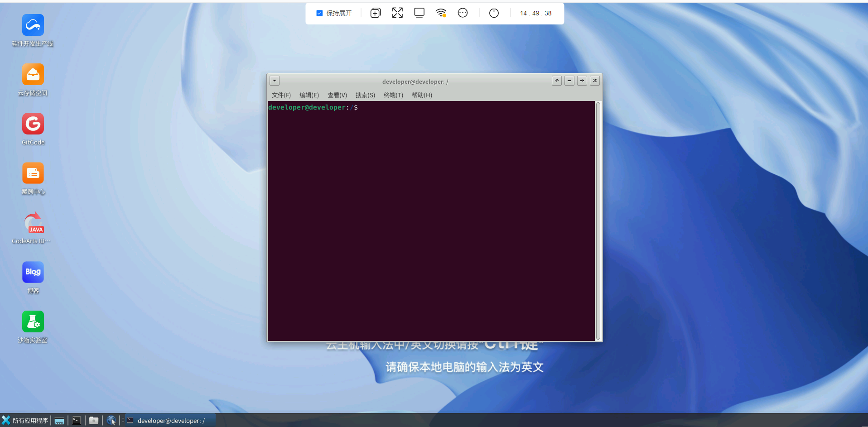
Task: Click the monitor display icon in top toolbar
Action: tap(419, 13)
